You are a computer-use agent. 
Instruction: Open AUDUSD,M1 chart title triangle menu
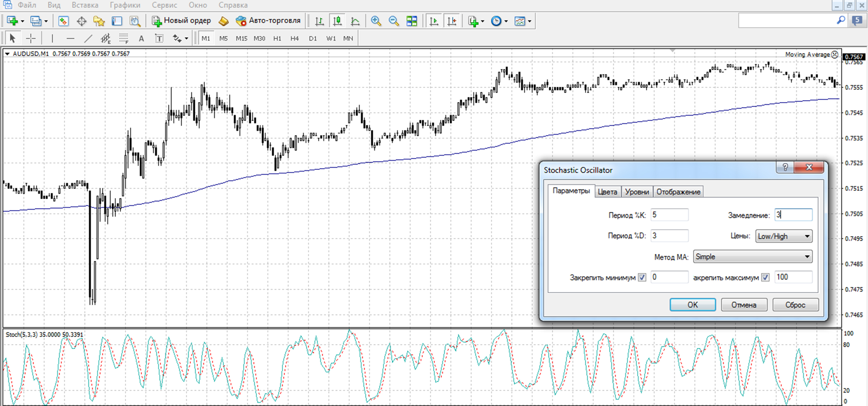(x=7, y=54)
